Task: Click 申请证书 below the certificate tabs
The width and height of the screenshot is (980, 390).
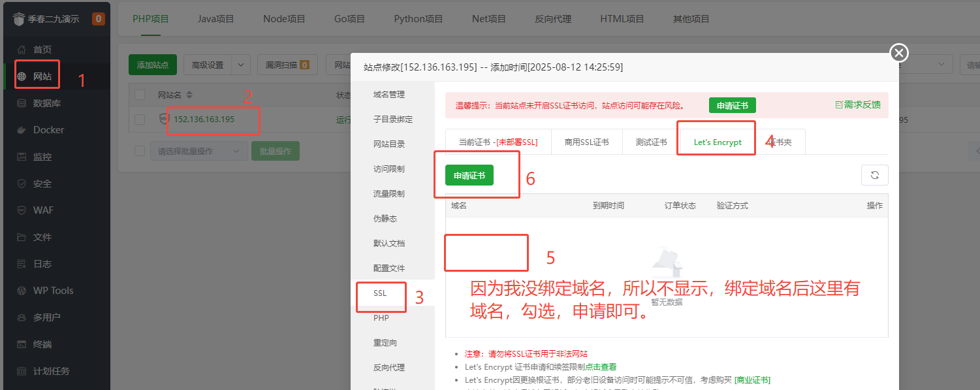Action: coord(469,175)
